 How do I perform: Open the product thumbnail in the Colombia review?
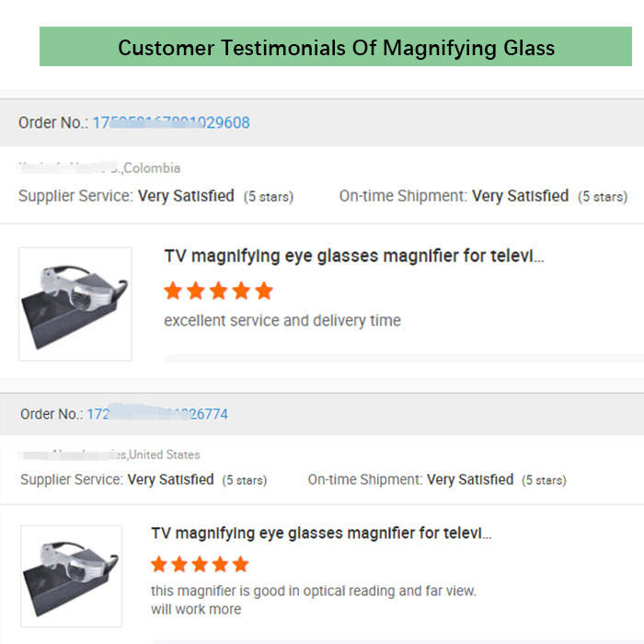point(75,304)
